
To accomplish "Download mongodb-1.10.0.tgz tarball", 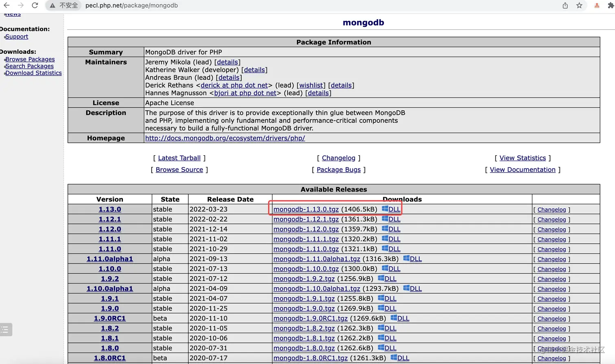I will (306, 268).
